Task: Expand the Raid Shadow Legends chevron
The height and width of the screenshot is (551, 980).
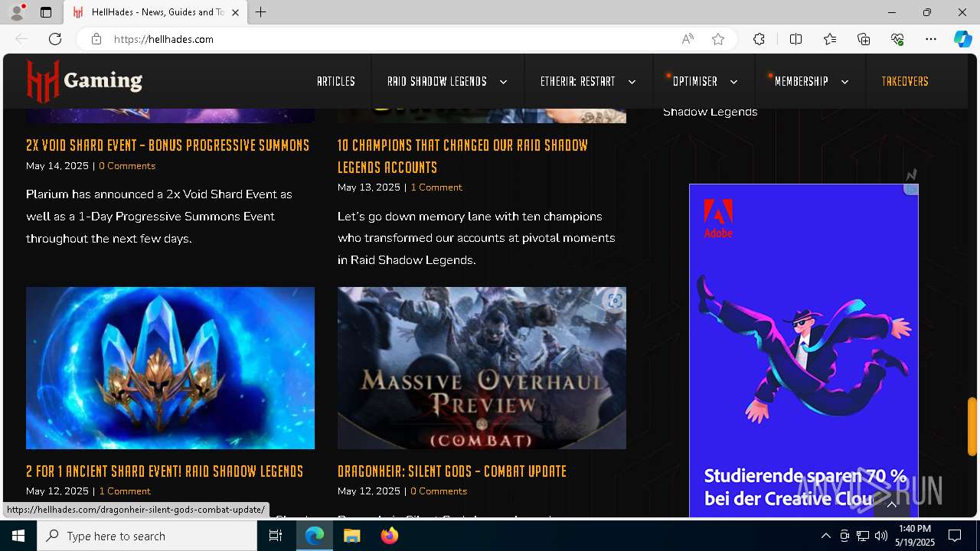Action: 503,82
